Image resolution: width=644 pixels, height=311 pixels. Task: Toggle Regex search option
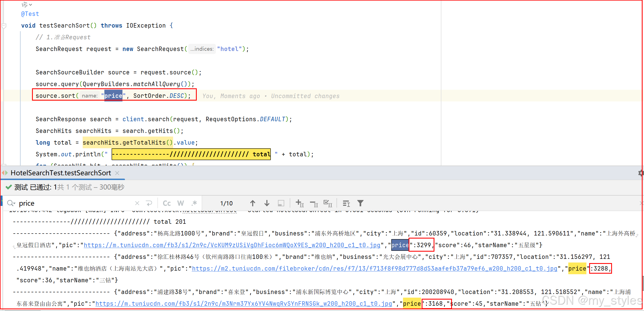click(194, 203)
